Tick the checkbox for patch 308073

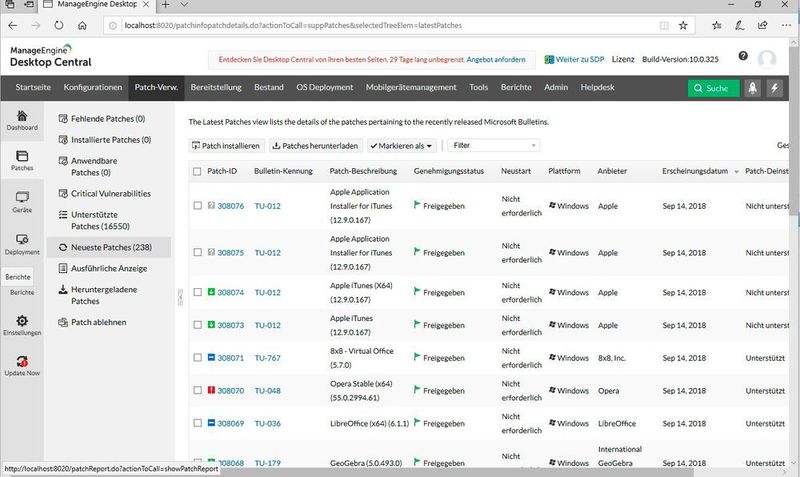[197, 324]
